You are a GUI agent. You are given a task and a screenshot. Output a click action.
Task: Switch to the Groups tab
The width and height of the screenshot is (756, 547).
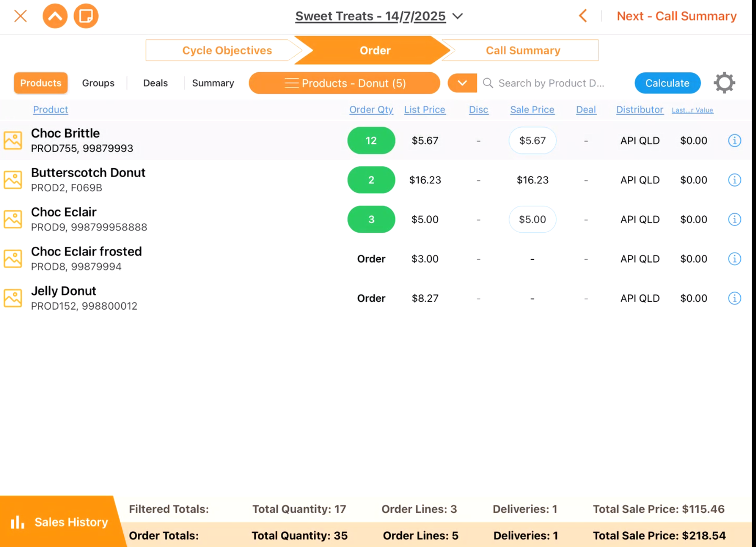click(x=98, y=83)
